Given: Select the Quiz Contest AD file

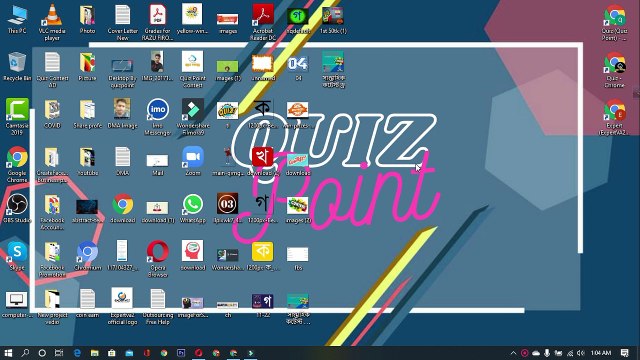Looking at the screenshot, I should point(52,69).
